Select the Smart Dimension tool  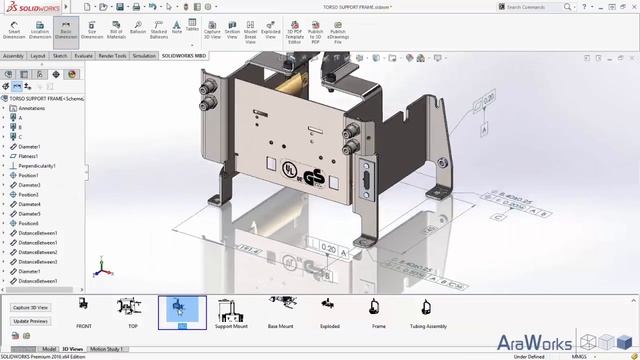point(14,30)
